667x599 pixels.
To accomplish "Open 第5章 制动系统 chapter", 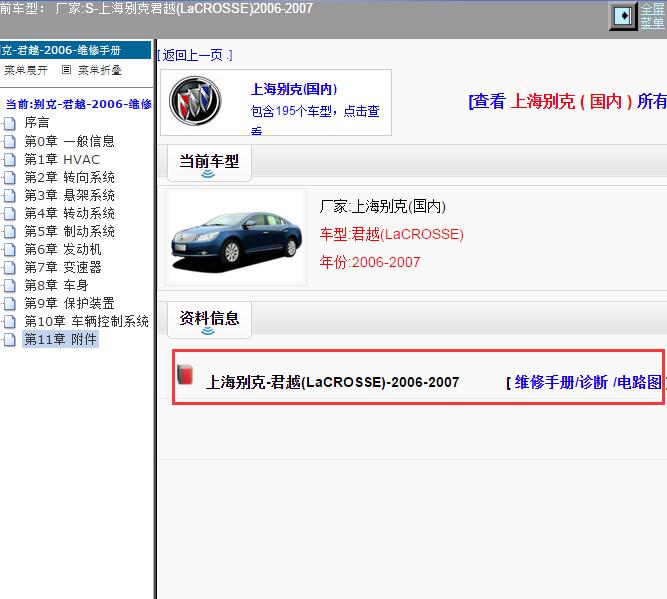I will click(69, 231).
